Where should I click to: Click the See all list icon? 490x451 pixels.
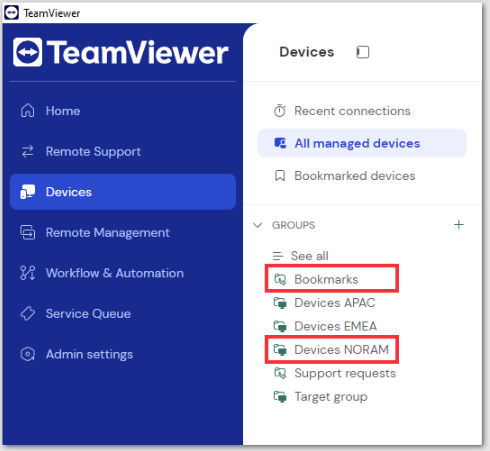click(278, 256)
